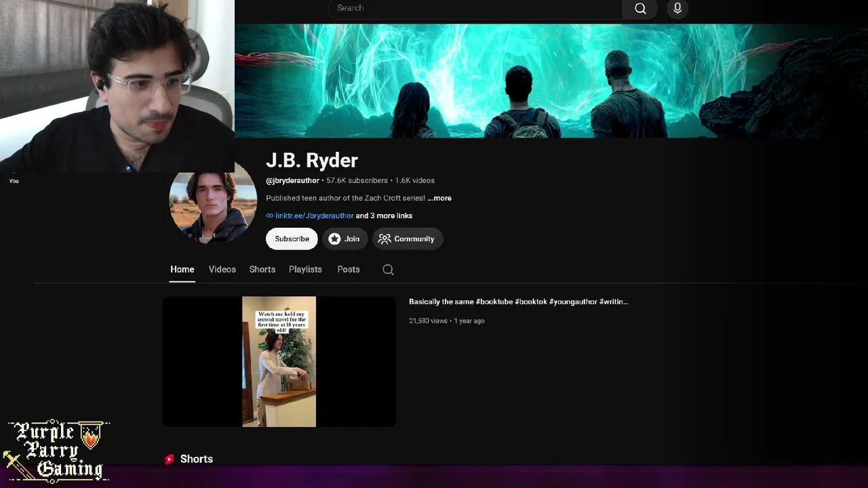This screenshot has height=488, width=868.
Task: Click the search magnifier button
Action: click(640, 8)
